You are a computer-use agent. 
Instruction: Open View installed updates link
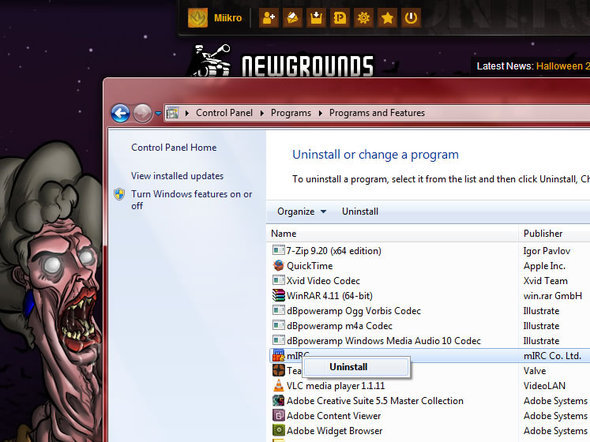[x=177, y=176]
